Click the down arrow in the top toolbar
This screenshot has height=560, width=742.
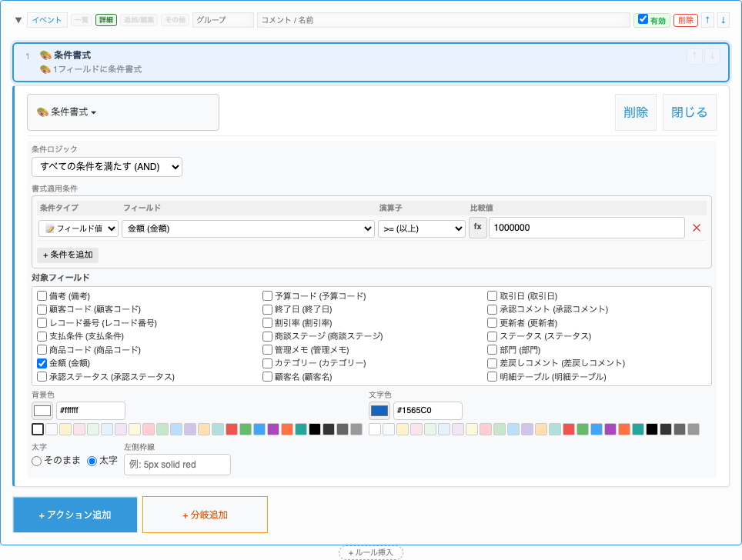725,20
